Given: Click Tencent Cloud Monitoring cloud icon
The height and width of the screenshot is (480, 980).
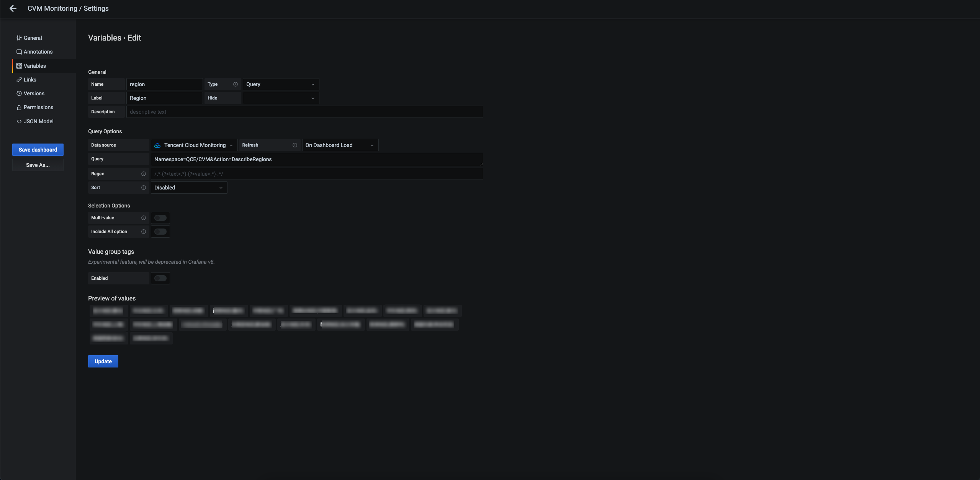Looking at the screenshot, I should point(157,145).
